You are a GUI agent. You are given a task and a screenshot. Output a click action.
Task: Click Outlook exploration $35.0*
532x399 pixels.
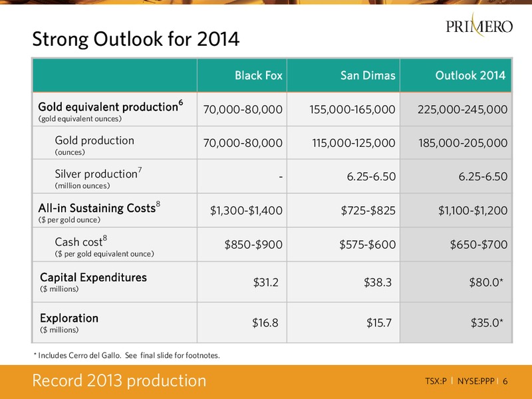pyautogui.click(x=487, y=323)
